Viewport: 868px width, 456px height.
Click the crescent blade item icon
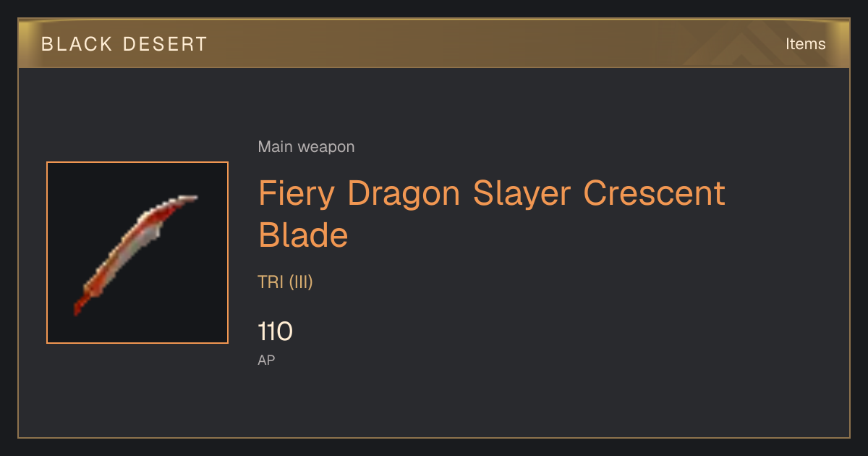point(137,253)
